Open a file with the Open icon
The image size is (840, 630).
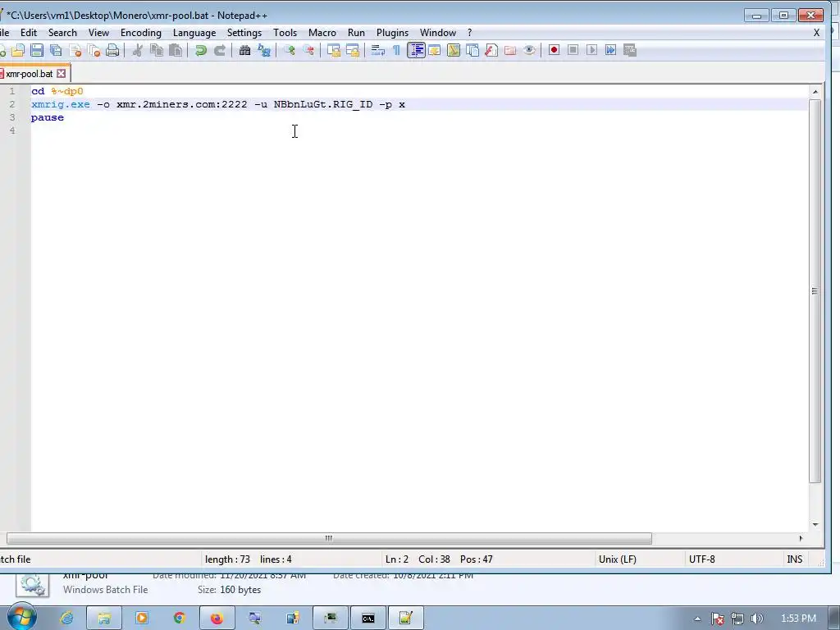point(18,50)
